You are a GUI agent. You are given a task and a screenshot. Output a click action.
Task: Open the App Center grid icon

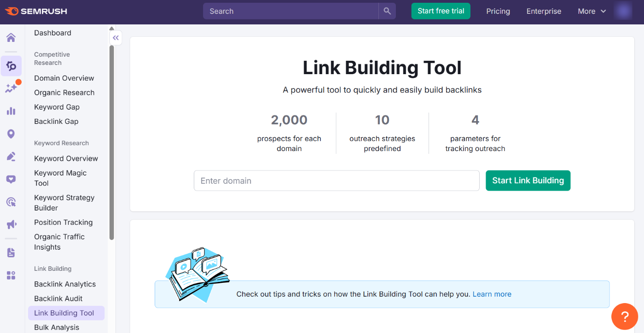(11, 275)
